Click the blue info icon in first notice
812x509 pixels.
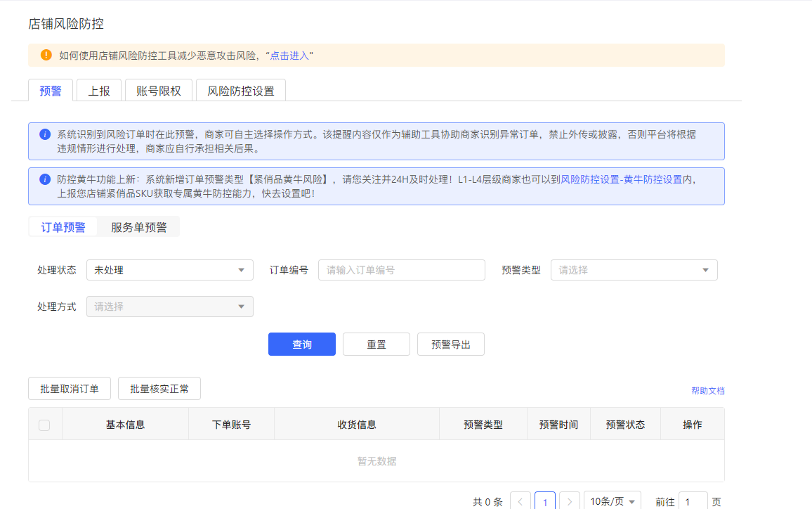(45, 134)
